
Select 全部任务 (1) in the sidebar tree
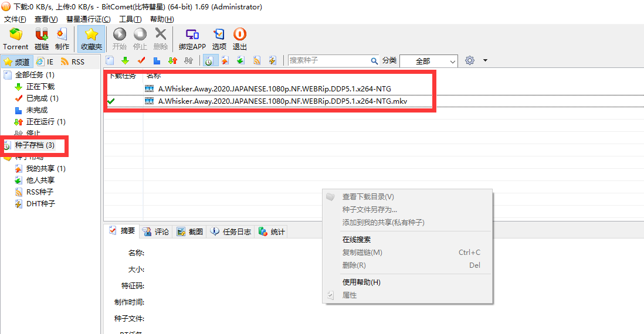35,74
